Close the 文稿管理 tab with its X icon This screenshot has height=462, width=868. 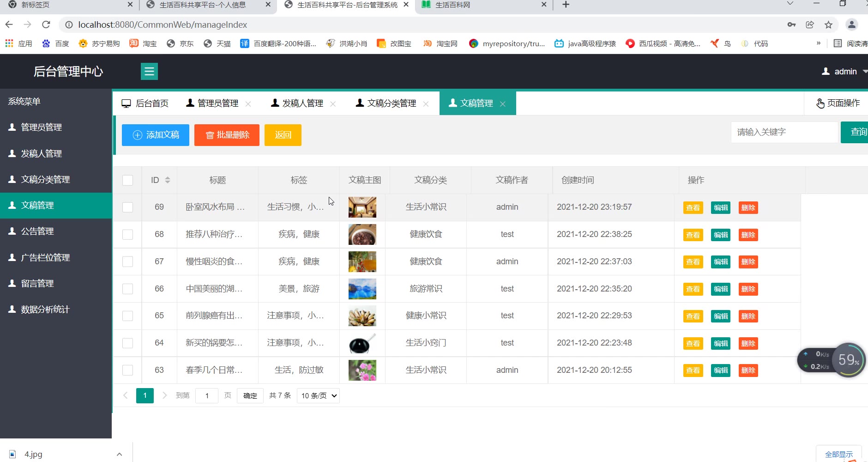[503, 104]
